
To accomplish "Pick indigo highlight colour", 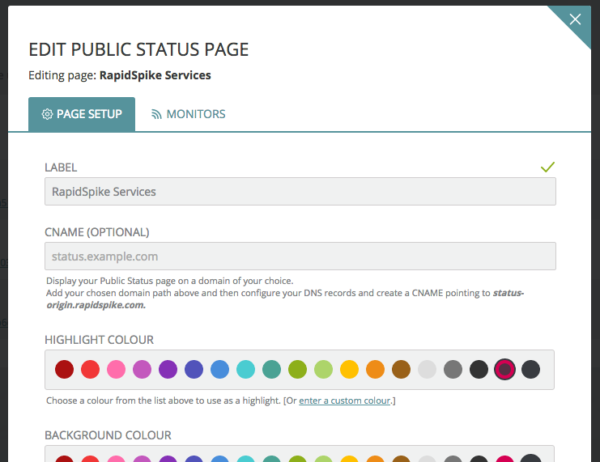I will coord(194,369).
